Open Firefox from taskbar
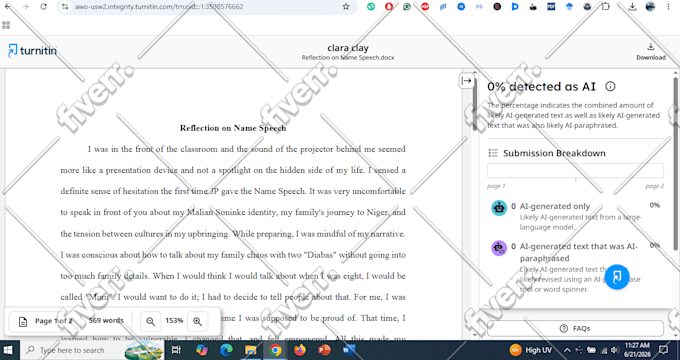 (300, 350)
